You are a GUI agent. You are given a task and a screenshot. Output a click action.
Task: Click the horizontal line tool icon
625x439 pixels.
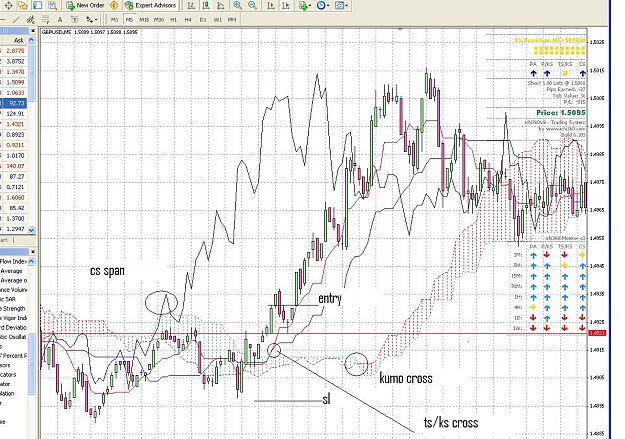(2, 20)
